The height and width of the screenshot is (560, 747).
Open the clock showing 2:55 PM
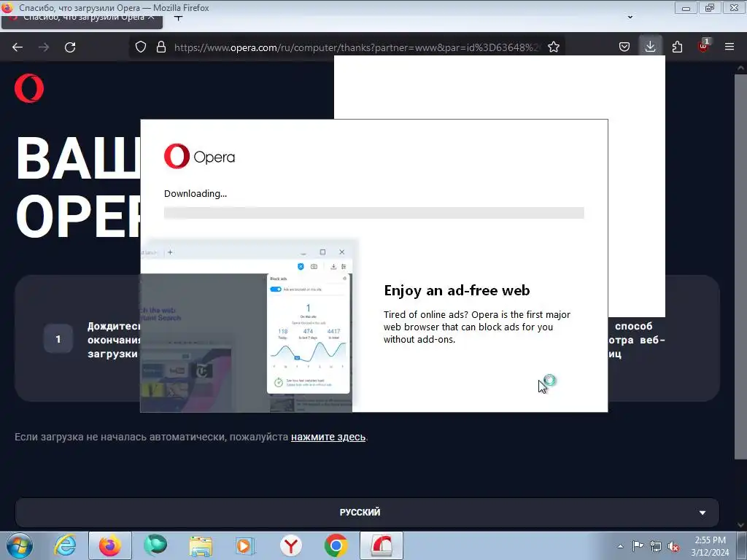click(710, 546)
